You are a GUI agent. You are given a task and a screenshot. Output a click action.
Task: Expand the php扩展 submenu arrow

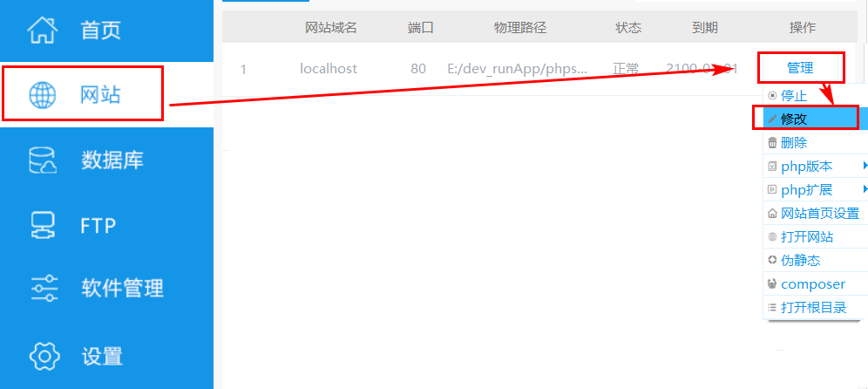click(x=865, y=189)
